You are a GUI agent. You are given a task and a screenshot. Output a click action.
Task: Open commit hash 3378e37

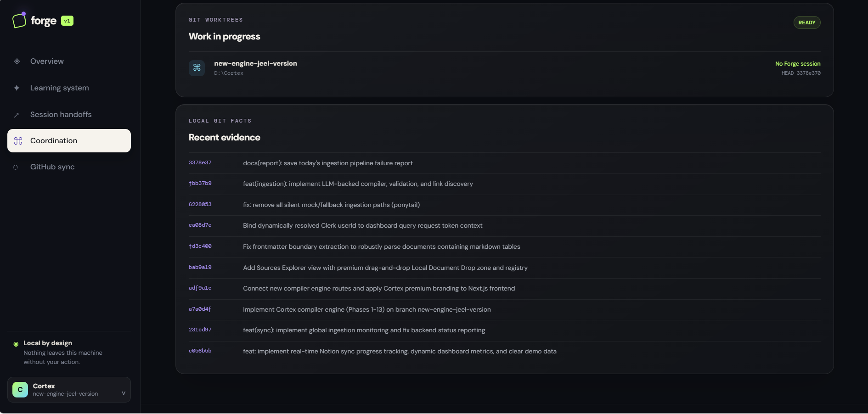tap(200, 163)
